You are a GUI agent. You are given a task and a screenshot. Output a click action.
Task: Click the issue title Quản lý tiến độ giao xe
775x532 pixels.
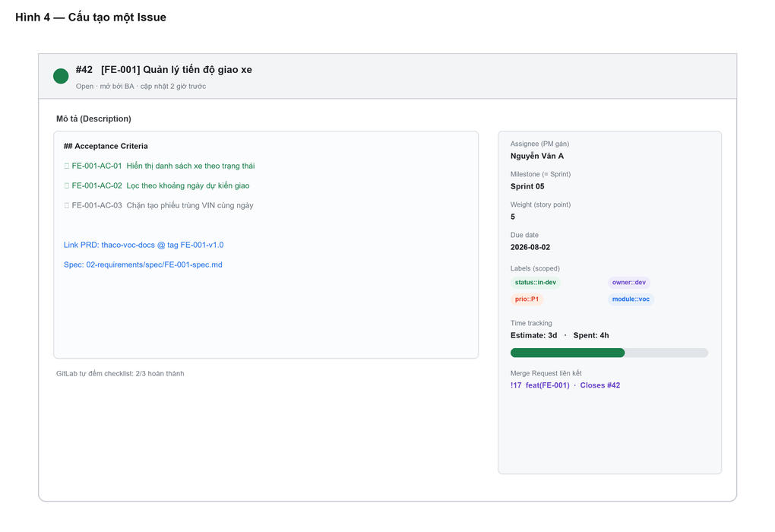[x=198, y=70]
